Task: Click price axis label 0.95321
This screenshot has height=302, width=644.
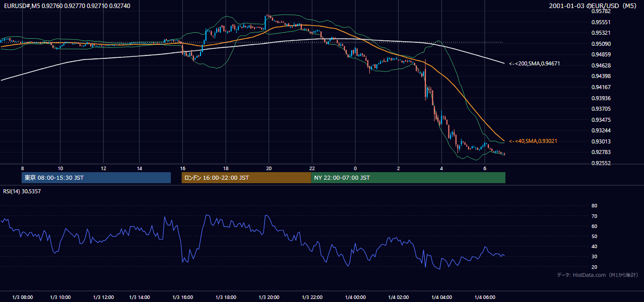Action: [601, 33]
